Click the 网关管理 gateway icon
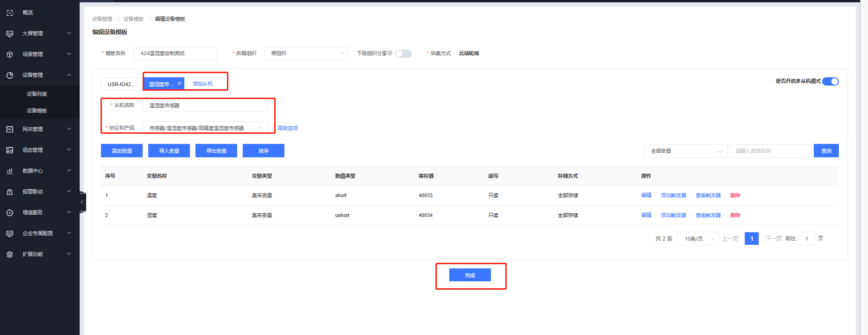Viewport: 868px width, 335px height. pyautogui.click(x=10, y=130)
